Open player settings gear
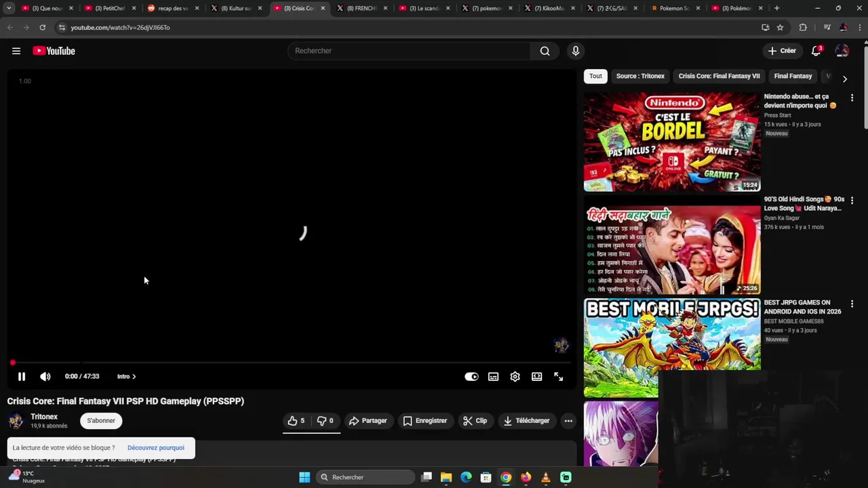The image size is (868, 488). pos(515,377)
